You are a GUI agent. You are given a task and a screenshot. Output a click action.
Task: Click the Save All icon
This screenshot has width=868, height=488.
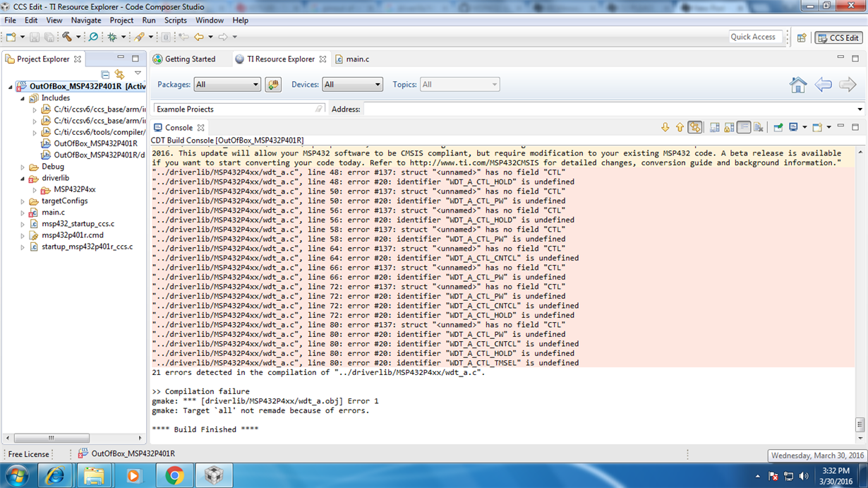tap(49, 37)
